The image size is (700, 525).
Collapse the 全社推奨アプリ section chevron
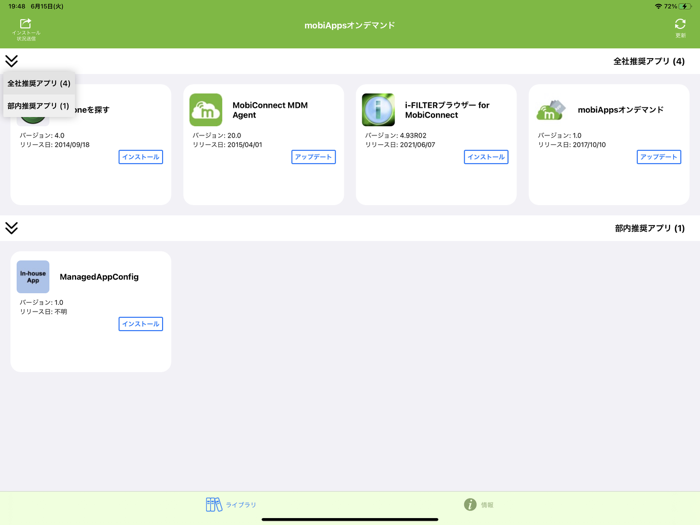coord(12,61)
